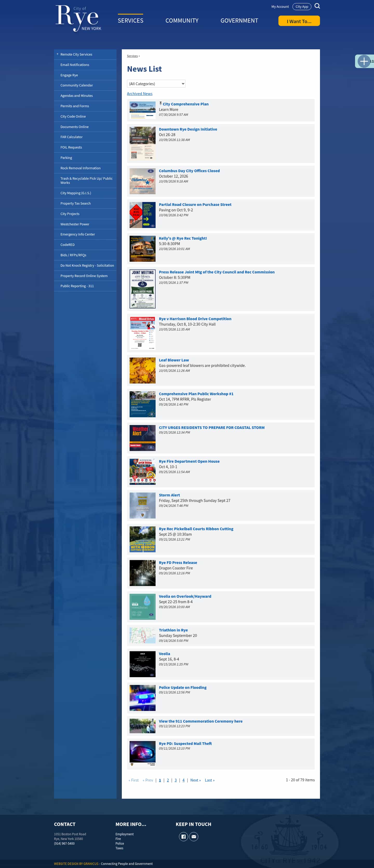The height and width of the screenshot is (868, 374).
Task: Open the email envelope icon in footer
Action: [x=194, y=836]
